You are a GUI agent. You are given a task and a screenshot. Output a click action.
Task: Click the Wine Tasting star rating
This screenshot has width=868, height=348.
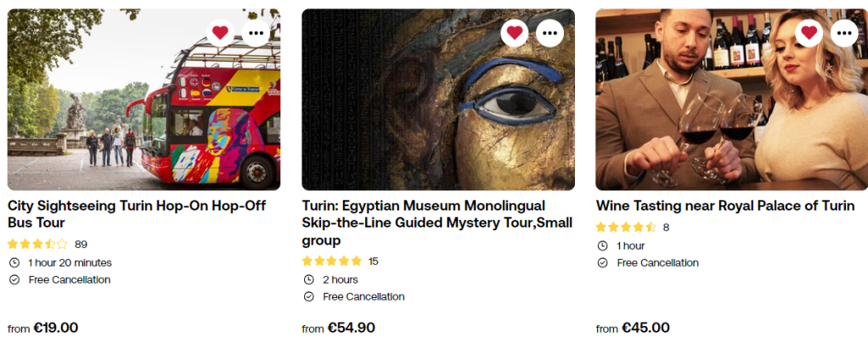[x=626, y=227]
